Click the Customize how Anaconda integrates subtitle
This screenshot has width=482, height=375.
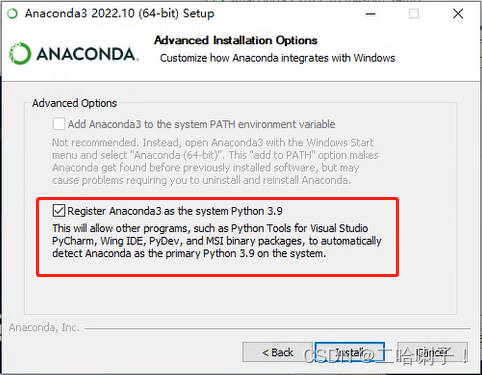tap(277, 58)
